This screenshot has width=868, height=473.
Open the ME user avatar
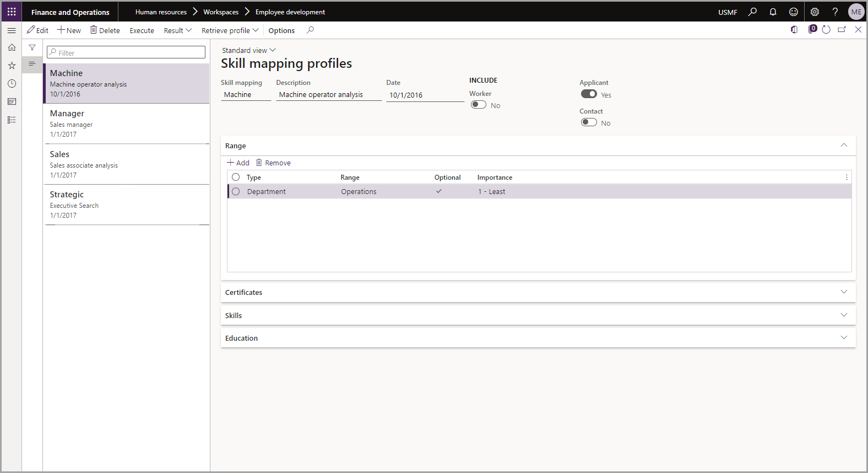856,12
